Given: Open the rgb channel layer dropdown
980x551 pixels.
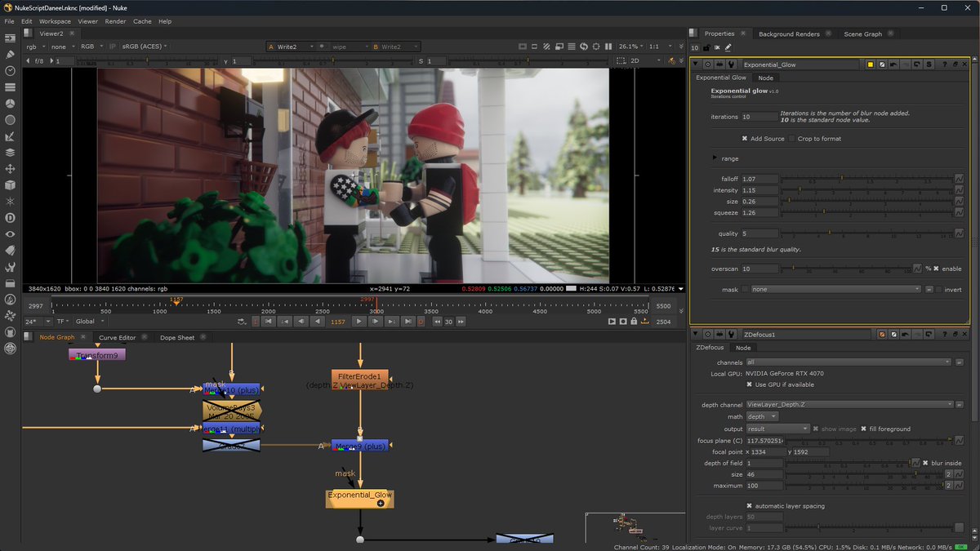Looking at the screenshot, I should coord(36,47).
